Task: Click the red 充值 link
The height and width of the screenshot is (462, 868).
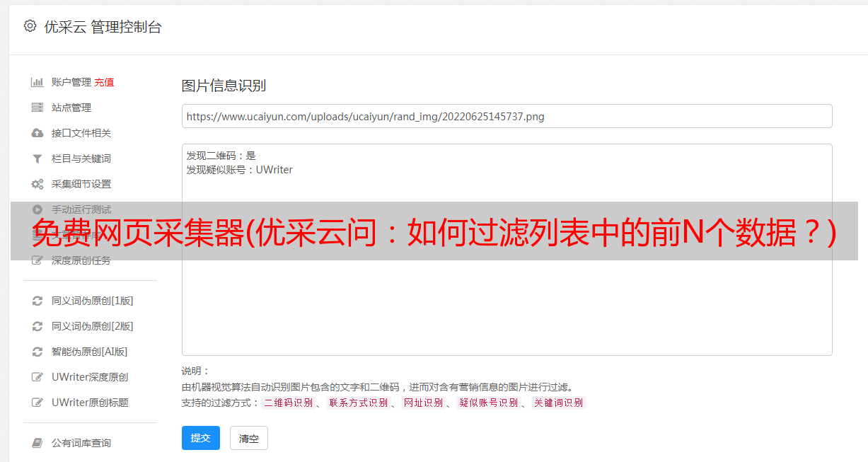Action: pyautogui.click(x=104, y=82)
